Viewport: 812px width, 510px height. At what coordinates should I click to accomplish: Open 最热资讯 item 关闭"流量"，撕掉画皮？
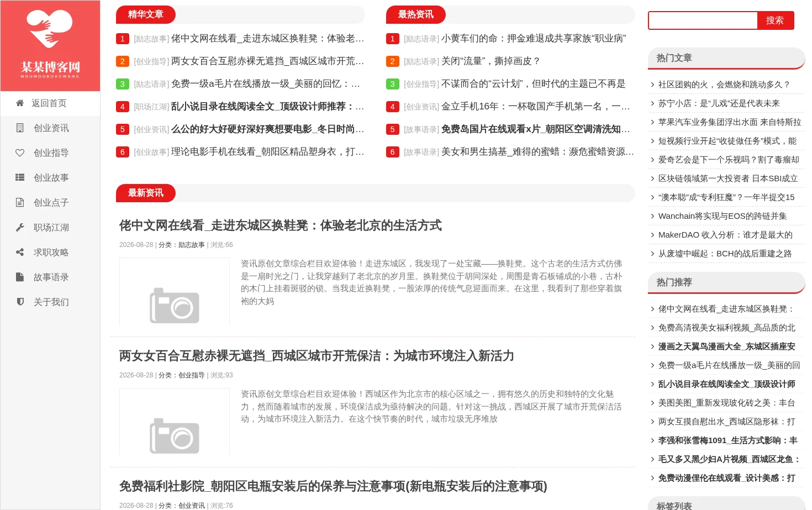(491, 61)
